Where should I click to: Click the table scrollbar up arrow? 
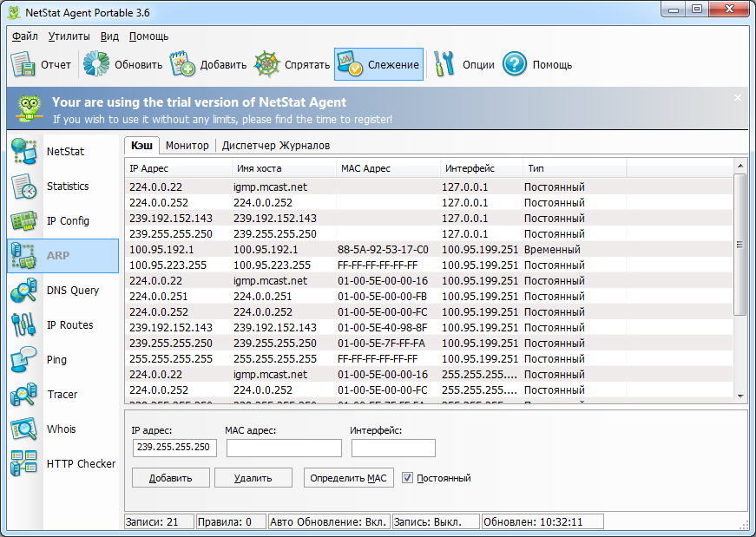[x=740, y=166]
